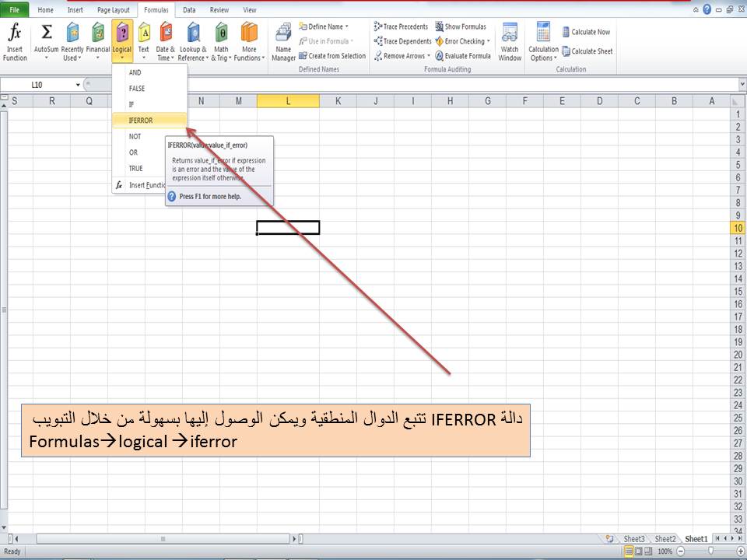Switch to Page Layout view in status bar

point(638,551)
